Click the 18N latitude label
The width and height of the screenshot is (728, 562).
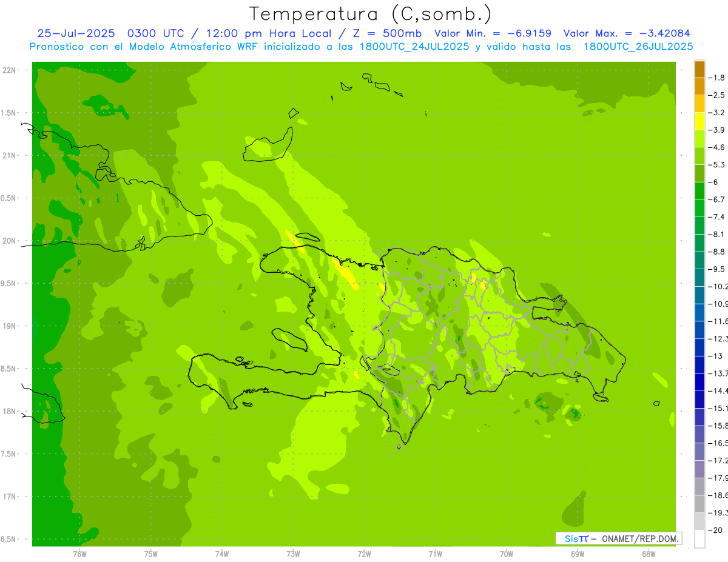click(x=10, y=411)
